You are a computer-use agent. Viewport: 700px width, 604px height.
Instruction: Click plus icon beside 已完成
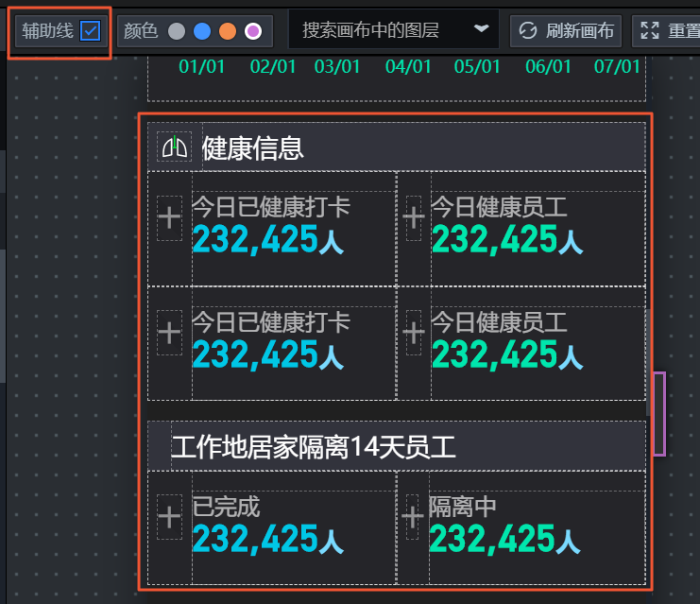coord(169,517)
